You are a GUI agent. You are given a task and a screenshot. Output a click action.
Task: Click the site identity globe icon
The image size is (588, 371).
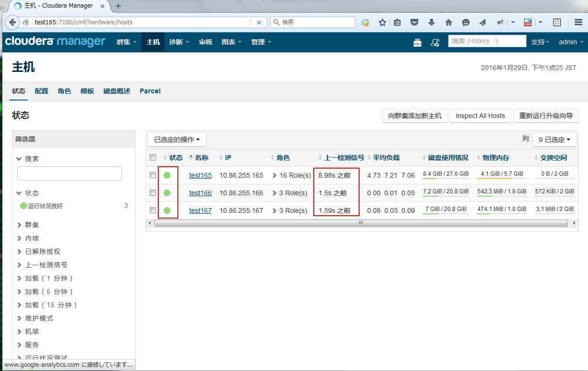tap(26, 22)
